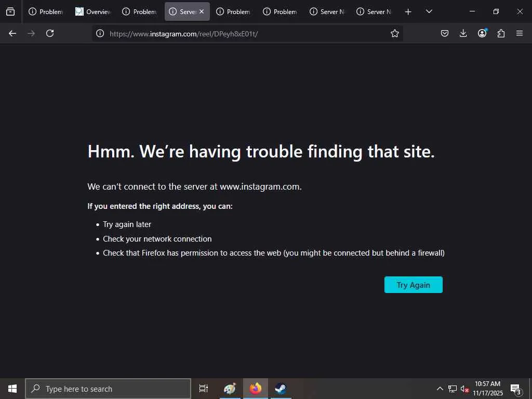
Task: Open the clock showing 10:57 AM
Action: 487,389
